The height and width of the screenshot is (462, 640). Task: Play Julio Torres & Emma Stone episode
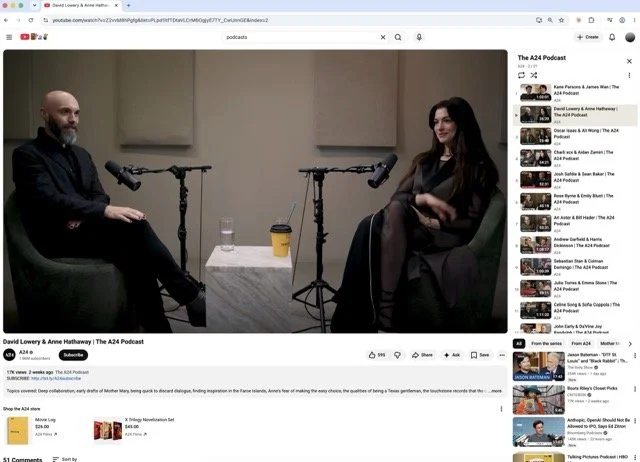click(x=575, y=289)
